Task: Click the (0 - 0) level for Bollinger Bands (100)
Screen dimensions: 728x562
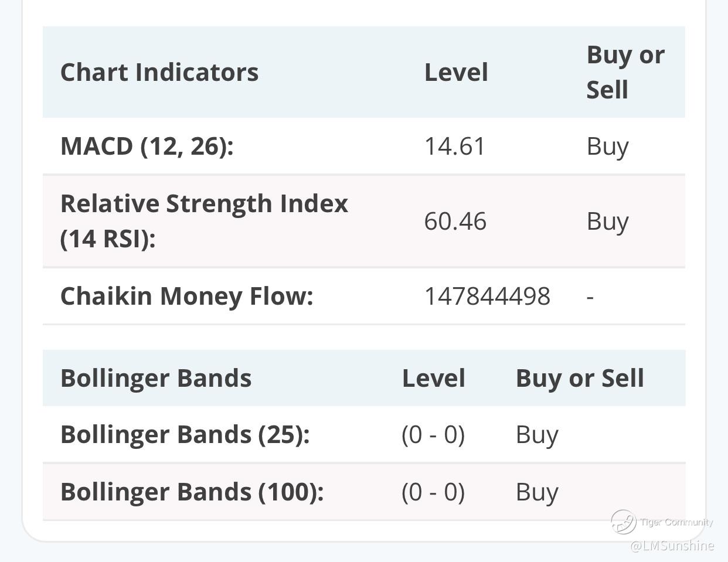Action: tap(433, 492)
